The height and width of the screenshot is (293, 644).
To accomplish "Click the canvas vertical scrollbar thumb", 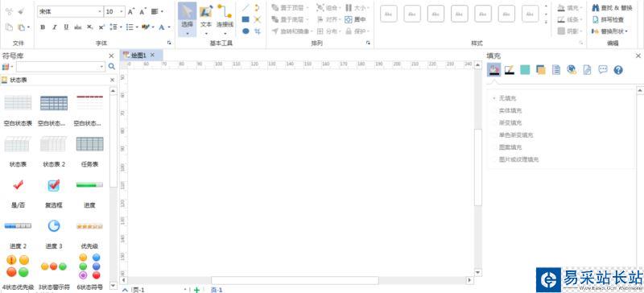I will [477, 167].
